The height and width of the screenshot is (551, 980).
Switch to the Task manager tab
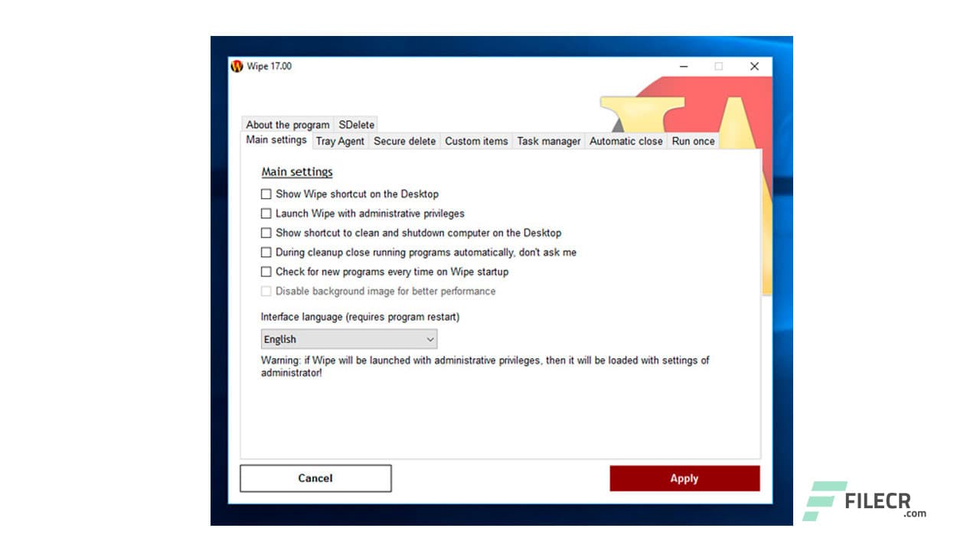[x=548, y=141]
